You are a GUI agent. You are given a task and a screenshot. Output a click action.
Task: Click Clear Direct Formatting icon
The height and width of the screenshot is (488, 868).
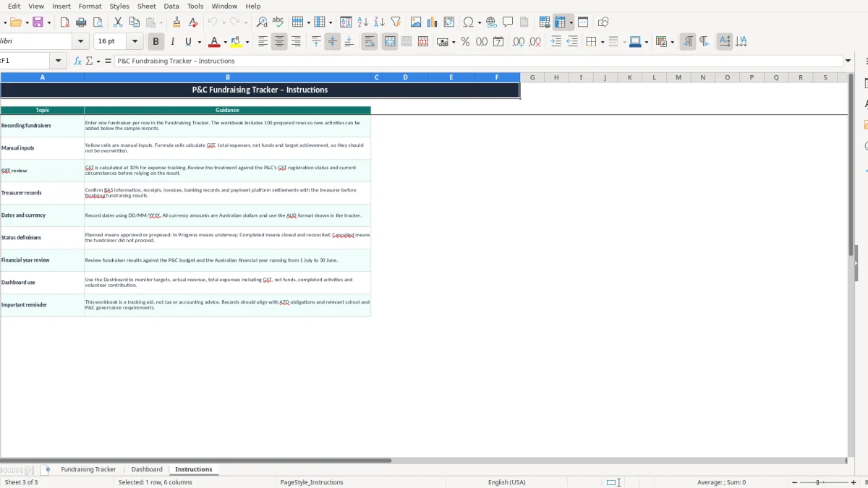click(x=193, y=22)
